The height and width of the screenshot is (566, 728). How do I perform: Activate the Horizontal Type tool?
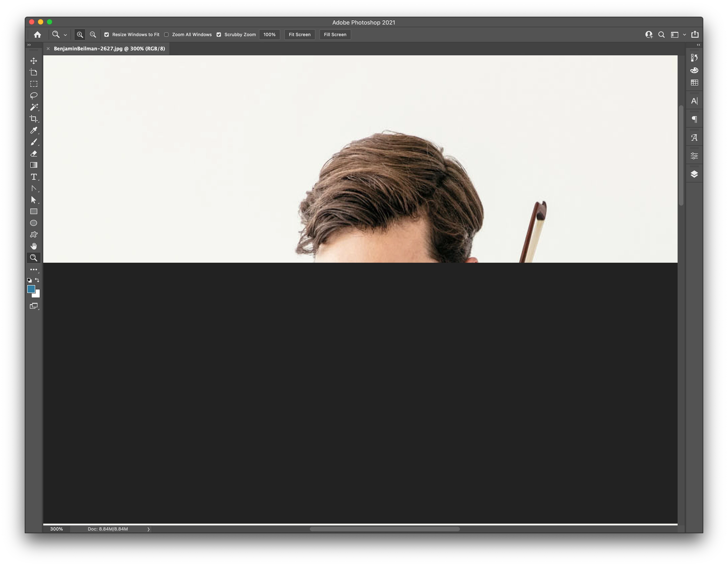pos(34,177)
